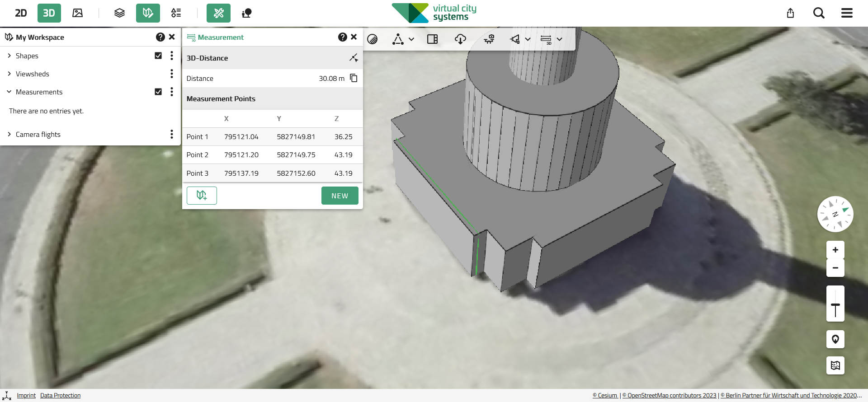Locate my position on map
868x402 pixels.
(x=835, y=339)
